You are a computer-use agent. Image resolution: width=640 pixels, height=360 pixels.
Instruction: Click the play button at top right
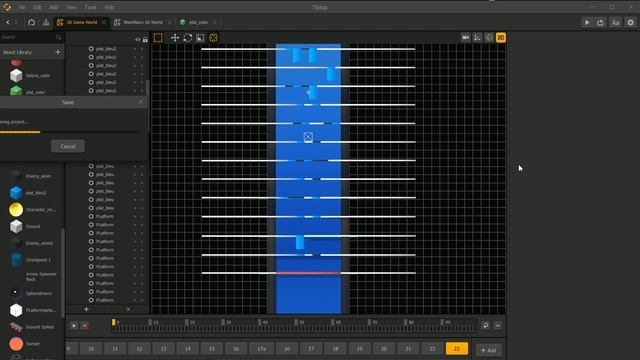pyautogui.click(x=587, y=22)
